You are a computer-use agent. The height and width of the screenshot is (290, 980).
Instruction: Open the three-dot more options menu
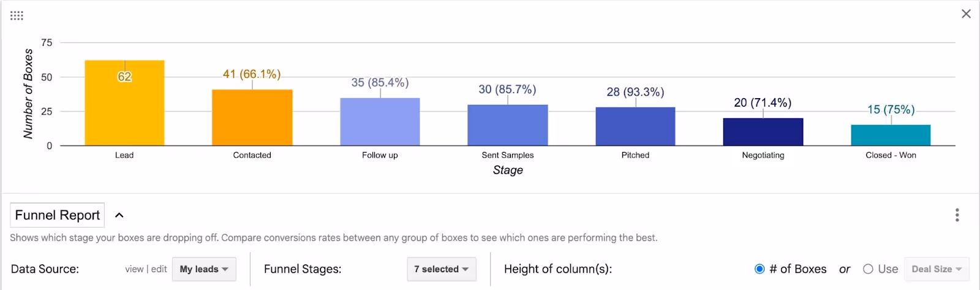tap(957, 215)
